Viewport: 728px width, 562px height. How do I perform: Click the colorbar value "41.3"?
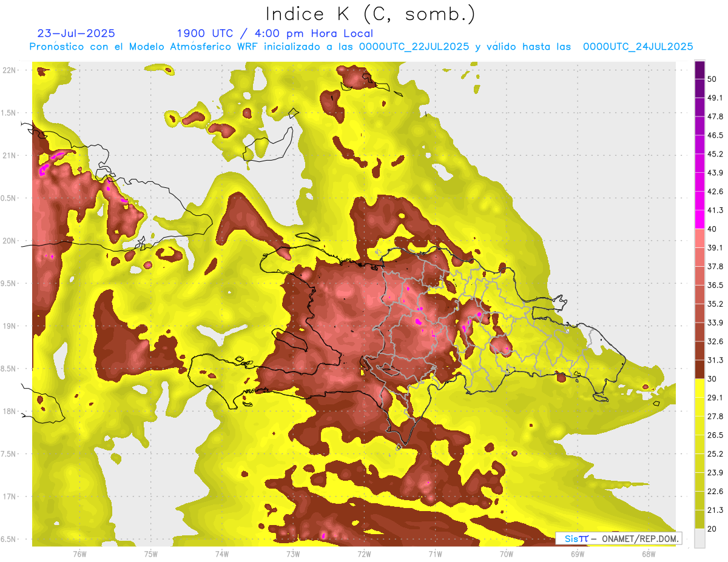[x=715, y=210]
